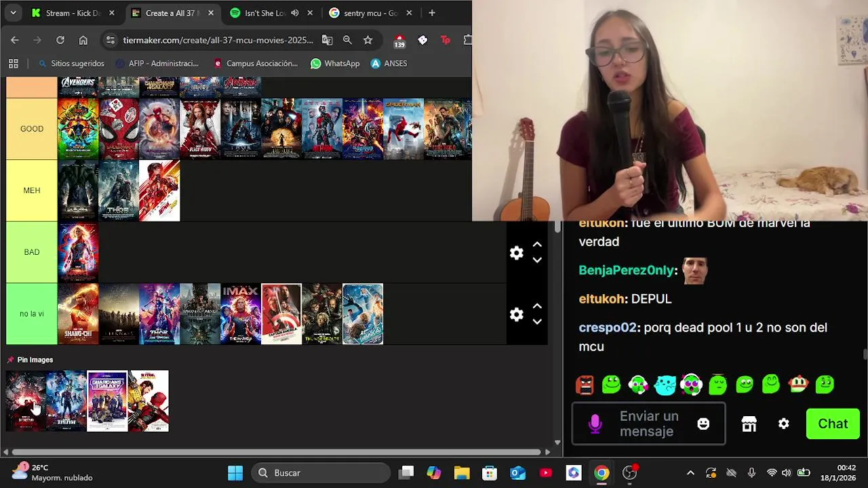Open chat settings gear icon
The width and height of the screenshot is (868, 488).
[783, 424]
